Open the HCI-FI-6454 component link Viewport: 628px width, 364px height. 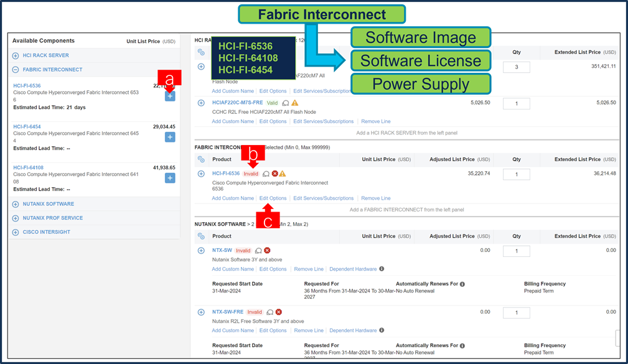tap(27, 126)
